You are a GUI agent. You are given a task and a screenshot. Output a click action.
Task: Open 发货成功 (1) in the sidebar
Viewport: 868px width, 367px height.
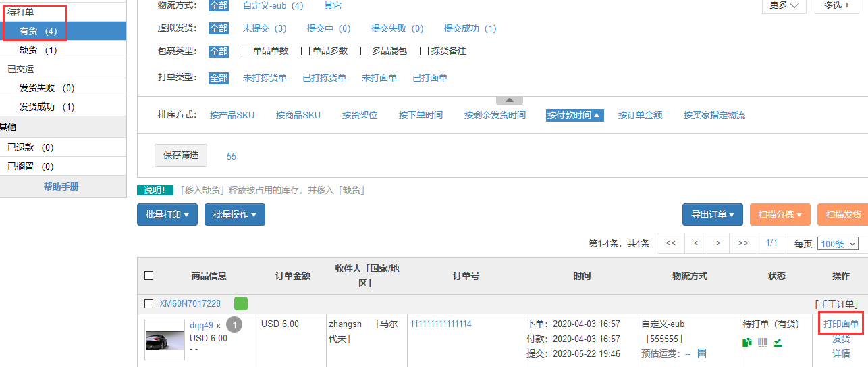(x=47, y=107)
